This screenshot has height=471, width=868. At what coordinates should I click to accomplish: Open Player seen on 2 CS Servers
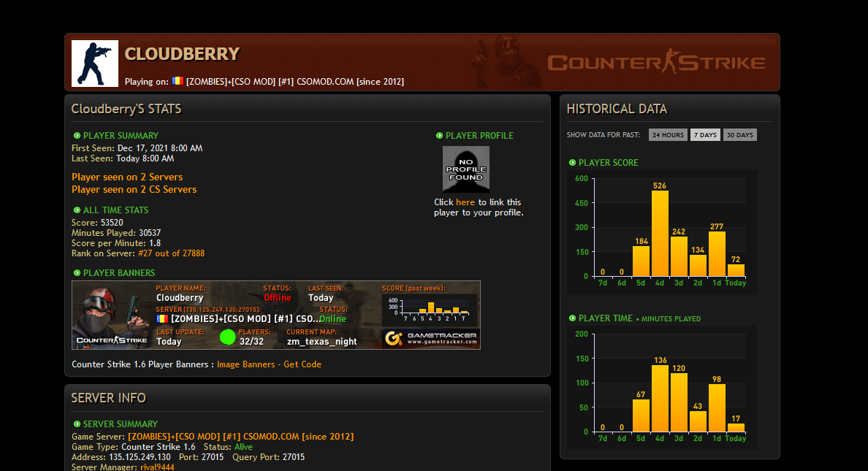134,190
